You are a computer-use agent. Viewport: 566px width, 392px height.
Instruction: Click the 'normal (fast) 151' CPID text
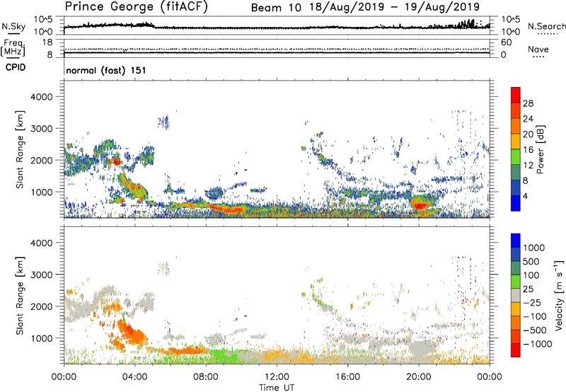[106, 70]
